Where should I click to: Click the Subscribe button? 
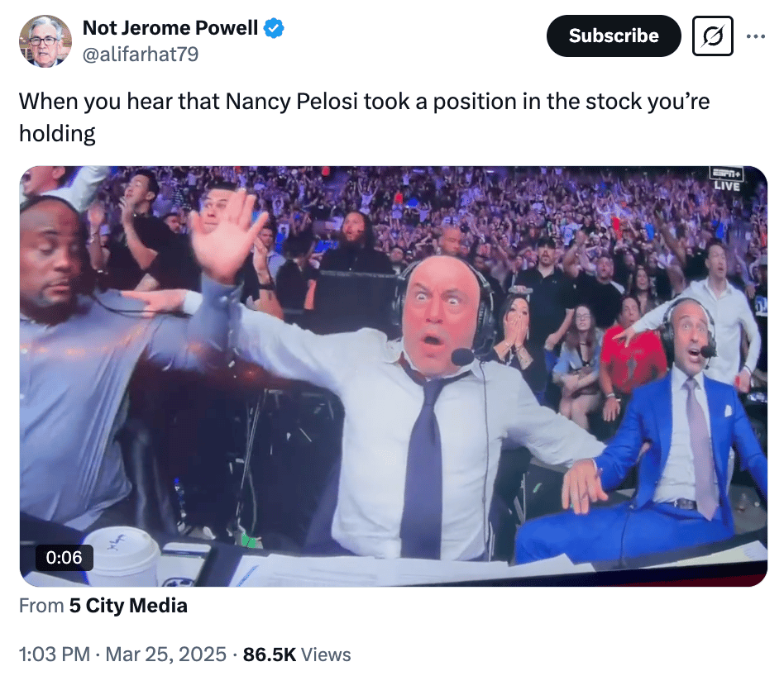tap(614, 36)
